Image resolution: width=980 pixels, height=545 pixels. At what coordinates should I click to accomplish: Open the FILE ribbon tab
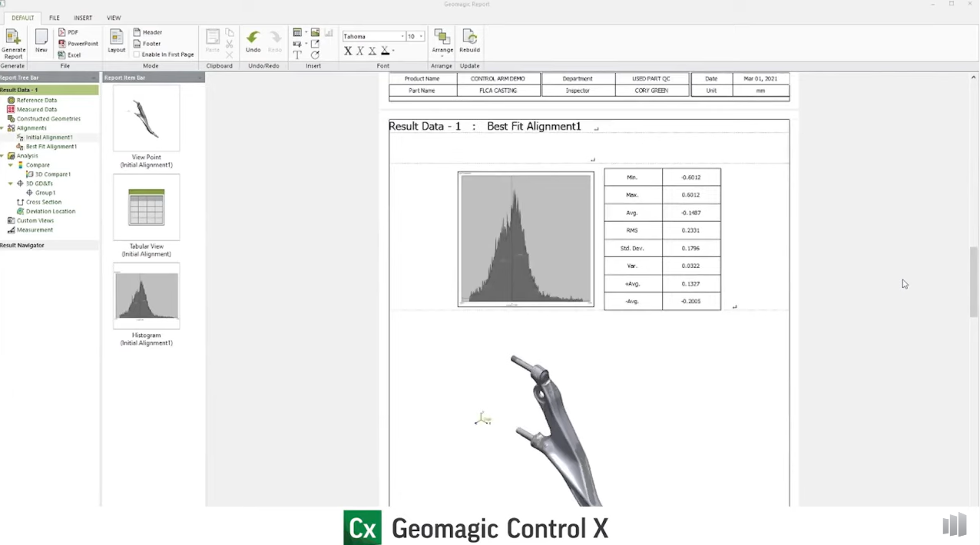pos(55,18)
